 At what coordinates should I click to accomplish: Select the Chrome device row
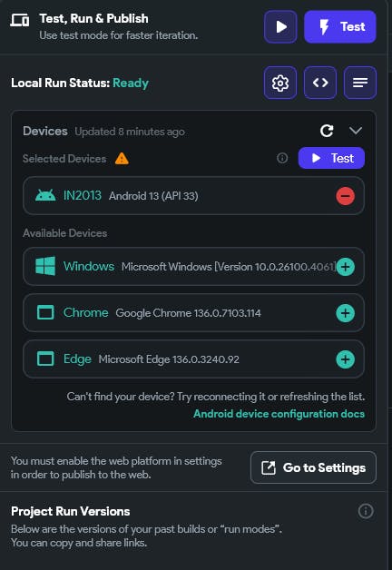tap(193, 313)
